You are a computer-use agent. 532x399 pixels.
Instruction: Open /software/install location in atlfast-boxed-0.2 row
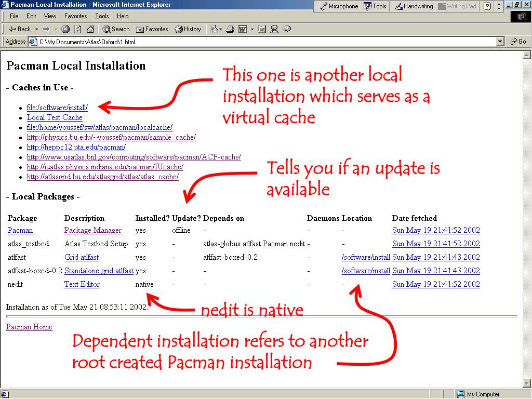tap(366, 271)
